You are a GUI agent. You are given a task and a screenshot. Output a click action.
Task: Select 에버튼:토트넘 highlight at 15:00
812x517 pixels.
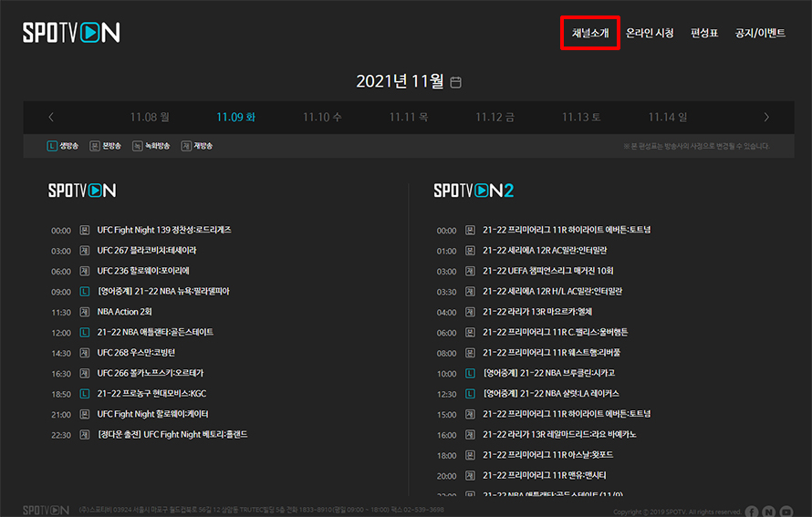click(567, 414)
